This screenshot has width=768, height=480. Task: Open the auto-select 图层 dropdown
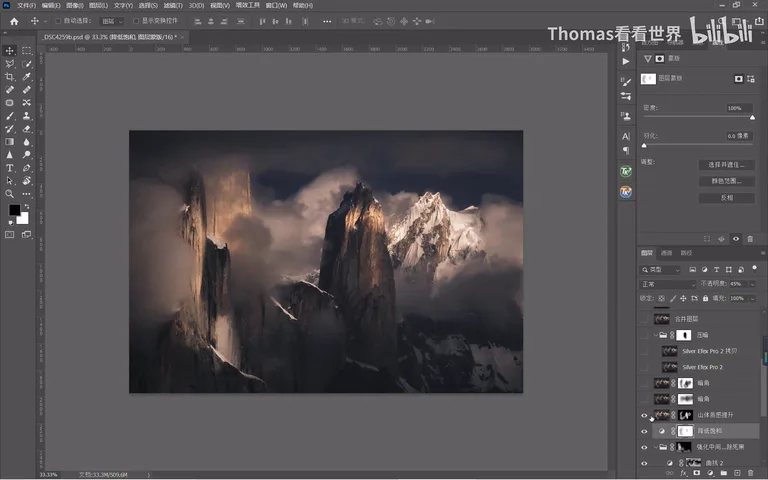[x=112, y=21]
